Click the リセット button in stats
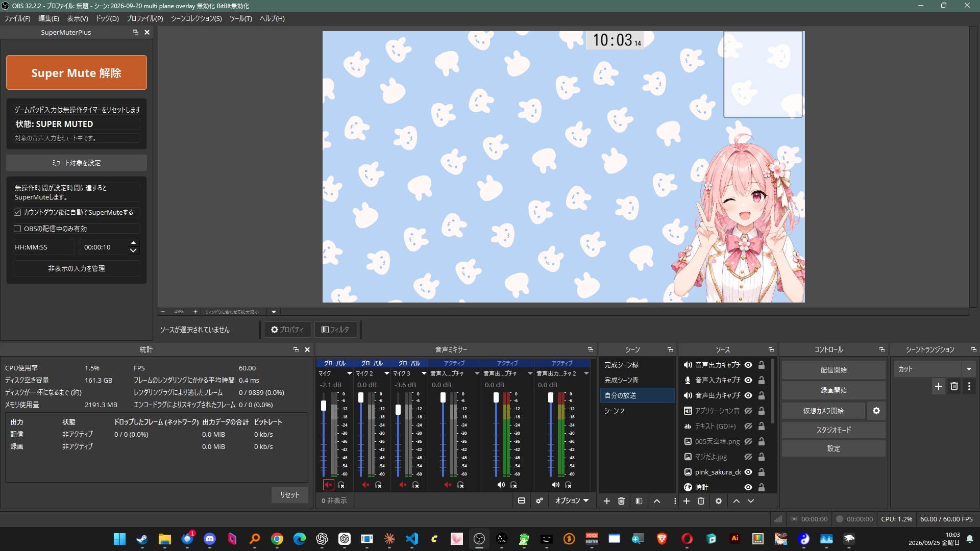980x551 pixels. click(x=289, y=495)
